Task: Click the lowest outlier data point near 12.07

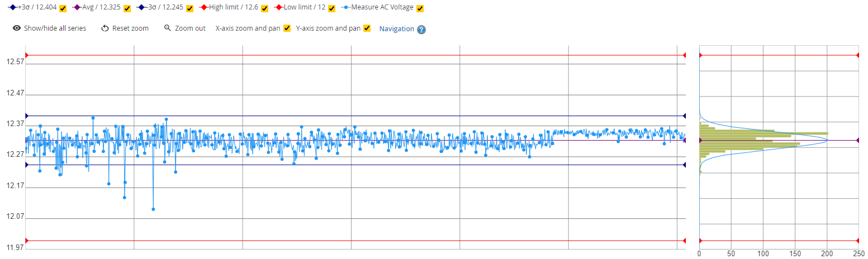Action: pos(153,209)
